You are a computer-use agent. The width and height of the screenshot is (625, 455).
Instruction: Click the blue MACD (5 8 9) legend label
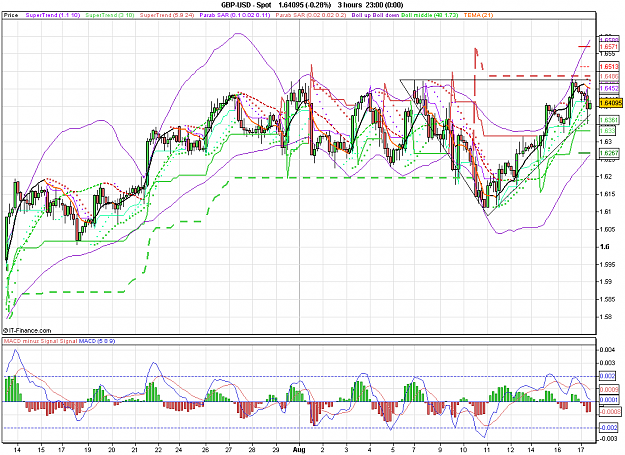[97, 341]
